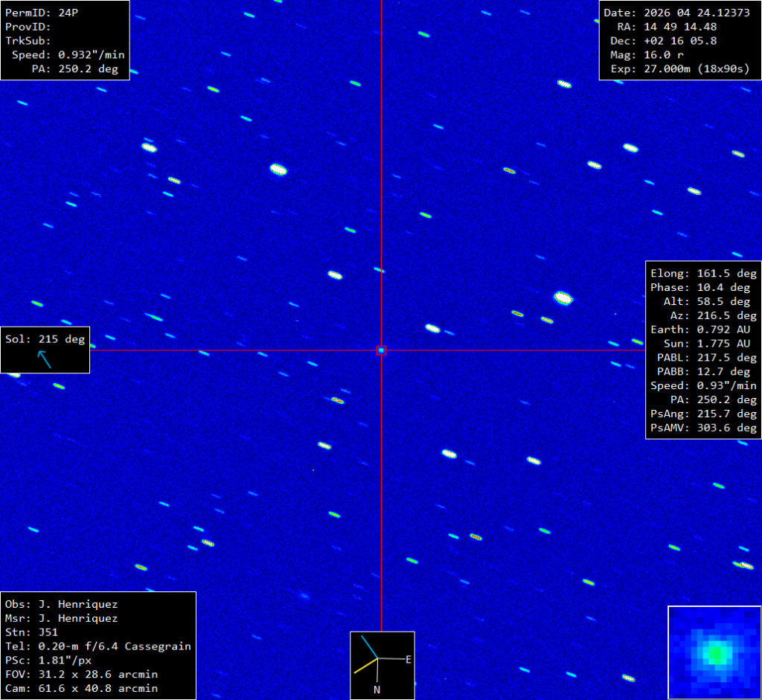Open the zoomed comet thumbnail
The image size is (762, 700).
pyautogui.click(x=714, y=652)
